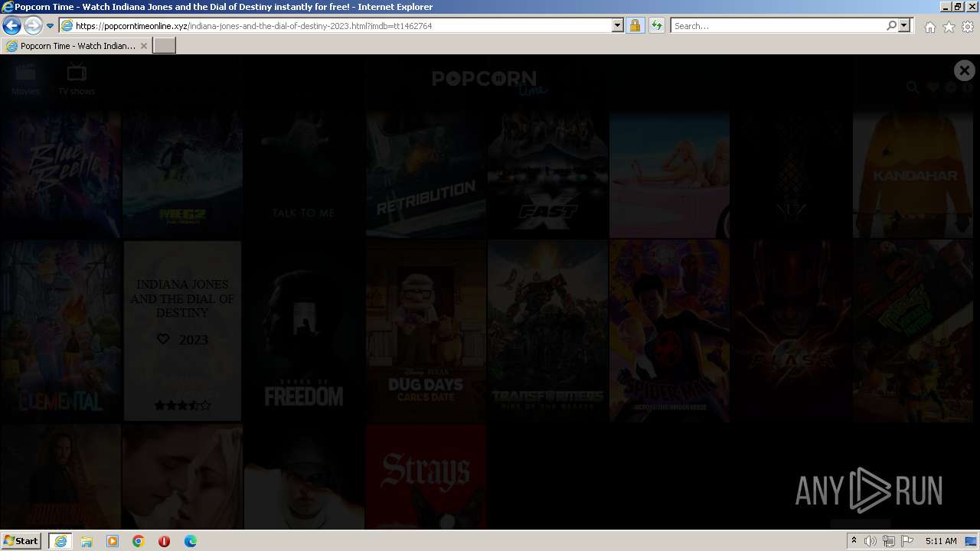Open the Barbie pink car poster
This screenshot has width=980, height=551.
pos(669,174)
